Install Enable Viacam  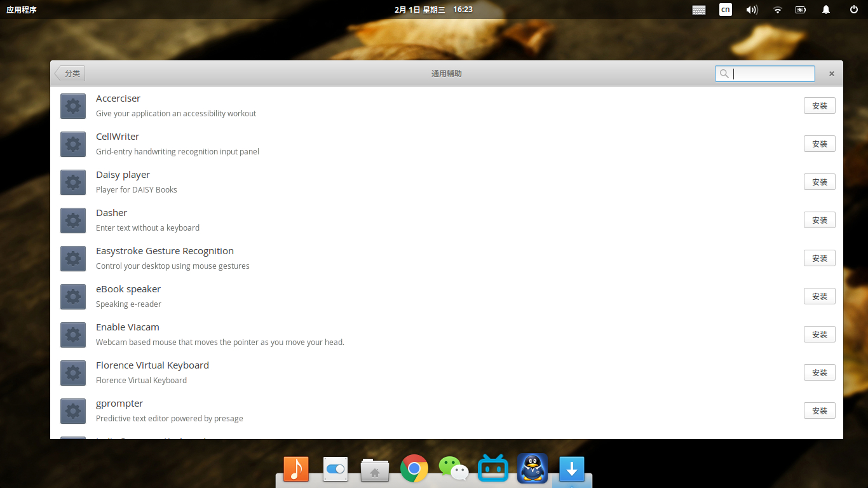pos(820,335)
